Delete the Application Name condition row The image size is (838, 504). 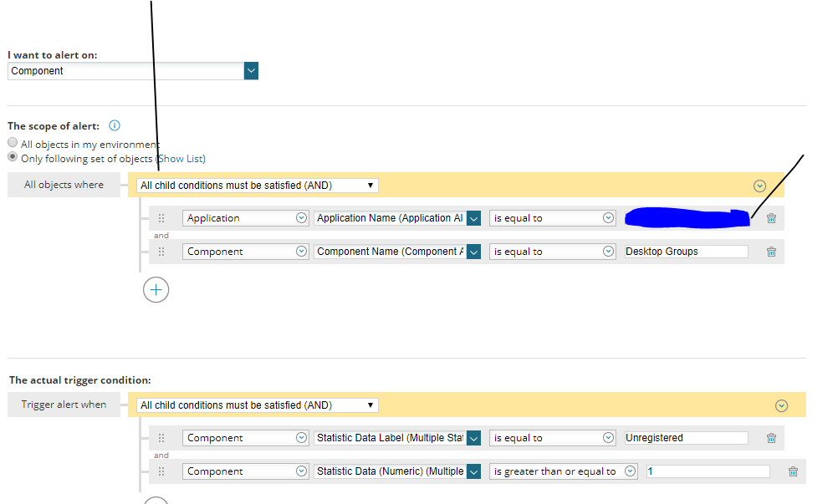click(771, 218)
